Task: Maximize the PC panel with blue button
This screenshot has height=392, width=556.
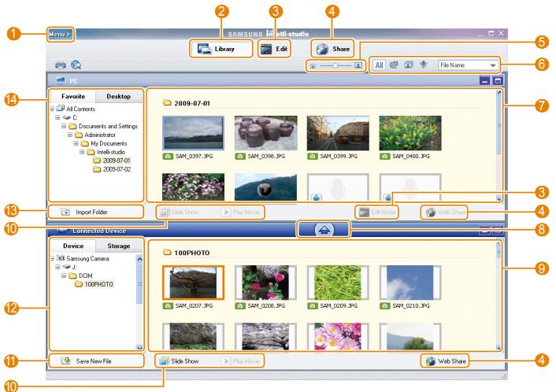Action: [498, 81]
